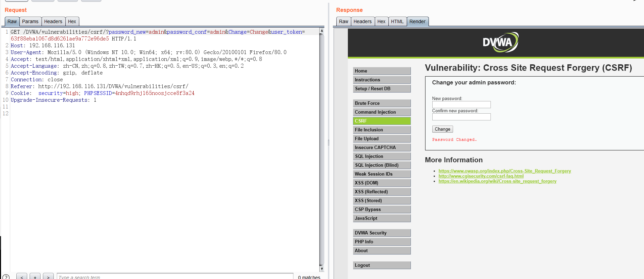Open the Request Hex tab
This screenshot has width=644, height=279.
tap(72, 21)
